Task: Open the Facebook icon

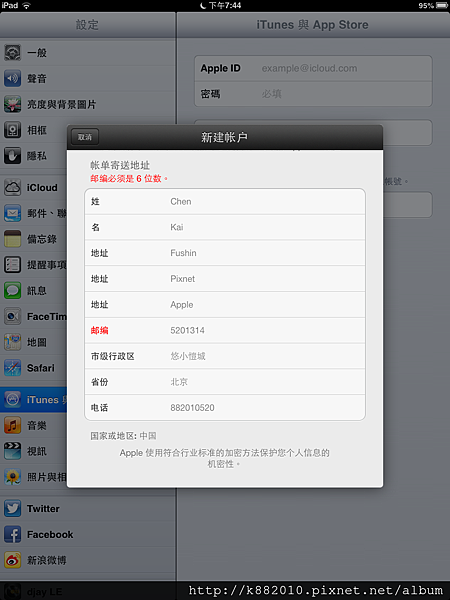Action: pyautogui.click(x=12, y=534)
